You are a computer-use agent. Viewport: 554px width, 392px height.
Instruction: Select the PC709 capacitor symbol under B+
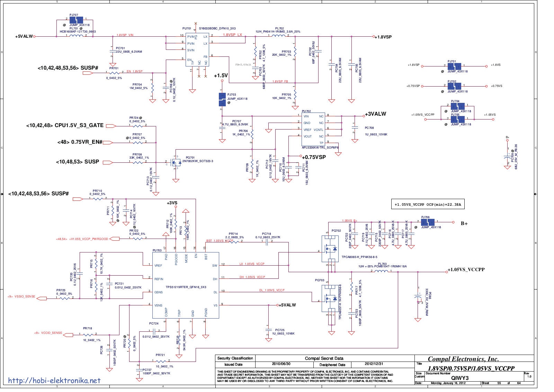pos(507,158)
